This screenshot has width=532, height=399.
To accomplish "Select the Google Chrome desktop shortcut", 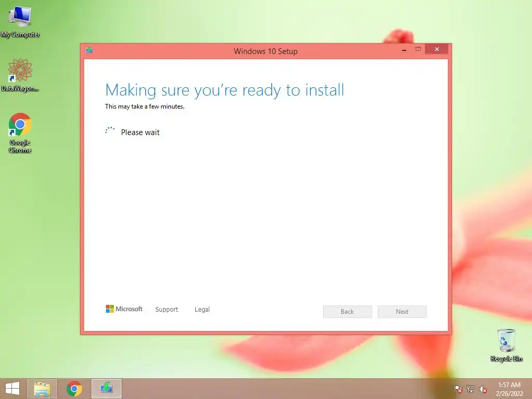I will pos(20,133).
